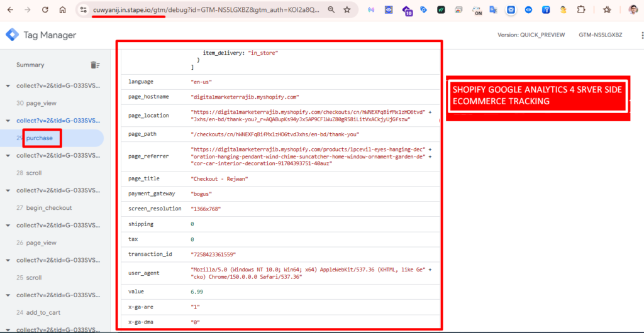Clear events with the trash icon beside Summary
Viewport: 644px width, 333px height.
[96, 65]
